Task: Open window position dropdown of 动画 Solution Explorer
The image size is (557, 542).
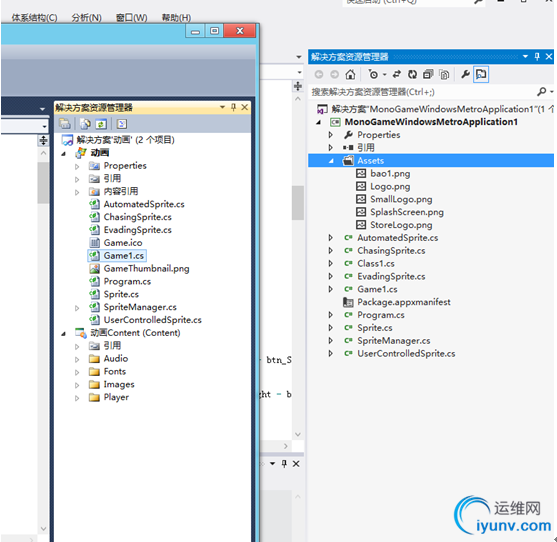Action: click(x=222, y=107)
